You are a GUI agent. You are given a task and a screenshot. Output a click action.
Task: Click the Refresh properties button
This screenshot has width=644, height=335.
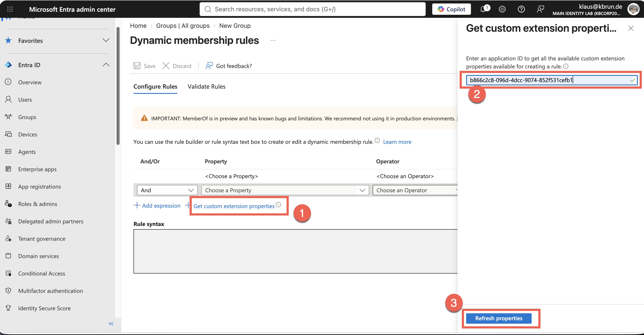(x=499, y=318)
